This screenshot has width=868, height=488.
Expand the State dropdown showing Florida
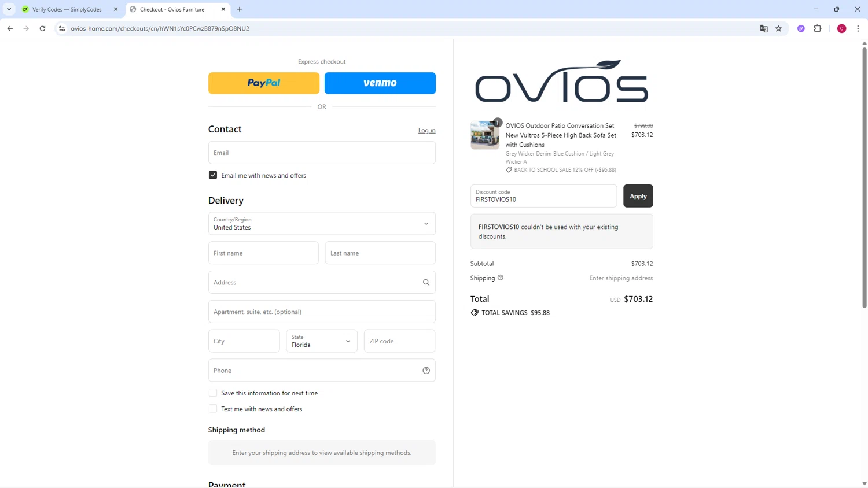tap(322, 341)
